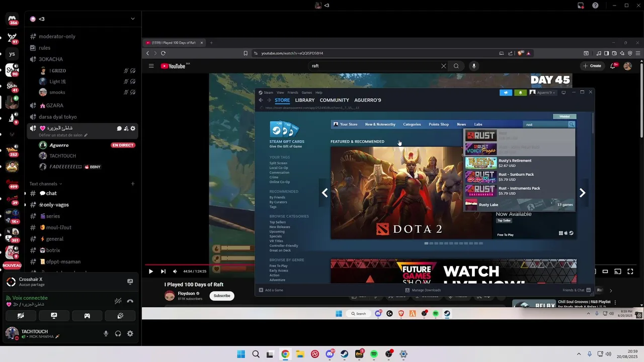Open Spotify from the Windows taskbar
This screenshot has width=644, height=362.
374,354
